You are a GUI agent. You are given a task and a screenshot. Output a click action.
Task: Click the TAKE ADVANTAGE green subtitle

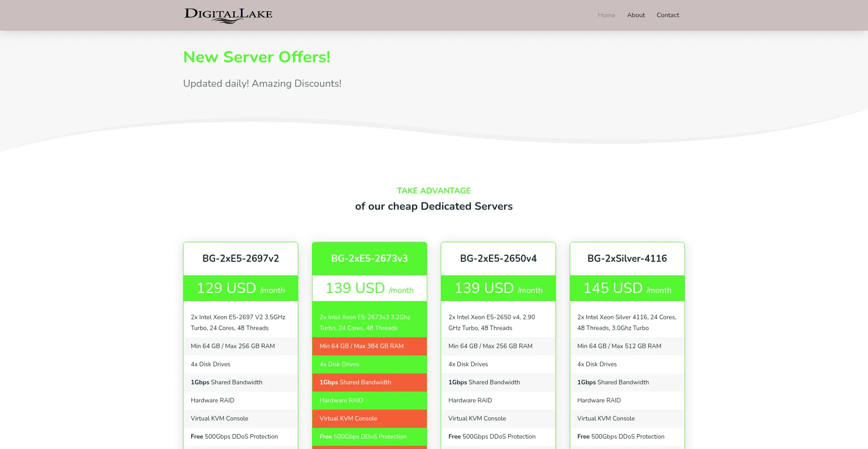tap(434, 191)
